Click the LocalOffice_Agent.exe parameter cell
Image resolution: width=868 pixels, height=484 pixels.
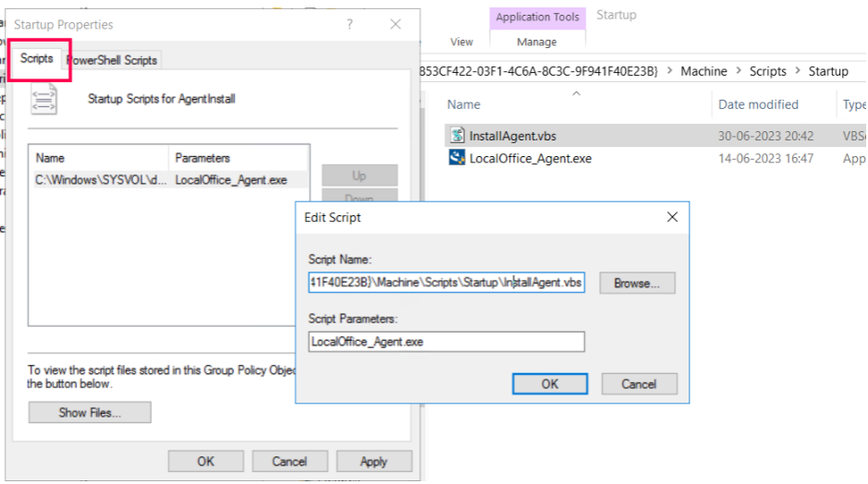[x=231, y=180]
